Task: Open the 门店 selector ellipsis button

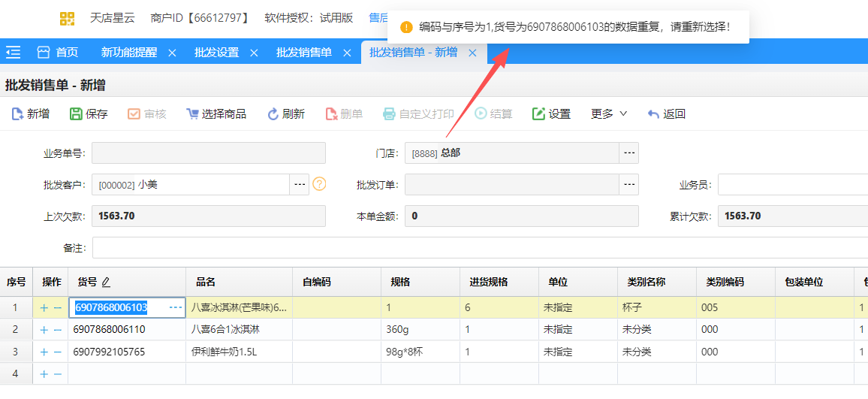Action: click(x=628, y=153)
